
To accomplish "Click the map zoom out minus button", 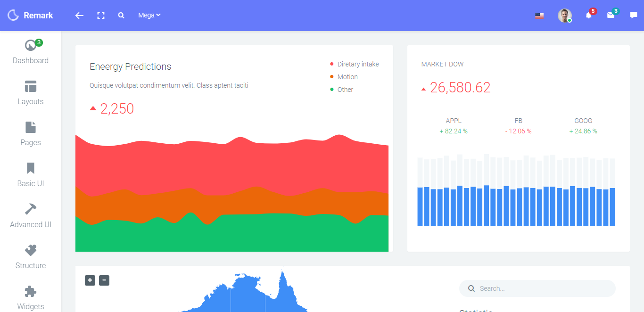I will [104, 280].
